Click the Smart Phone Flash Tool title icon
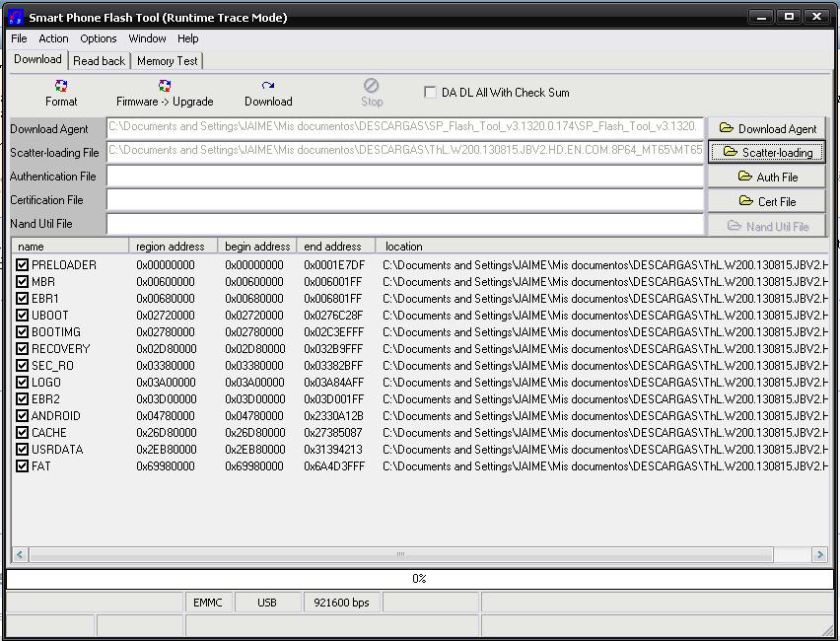The width and height of the screenshot is (840, 641). [x=16, y=17]
